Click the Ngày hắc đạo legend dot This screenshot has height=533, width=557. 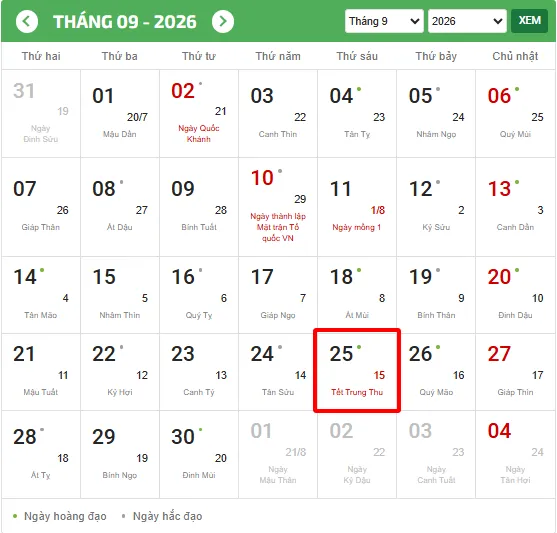123,516
